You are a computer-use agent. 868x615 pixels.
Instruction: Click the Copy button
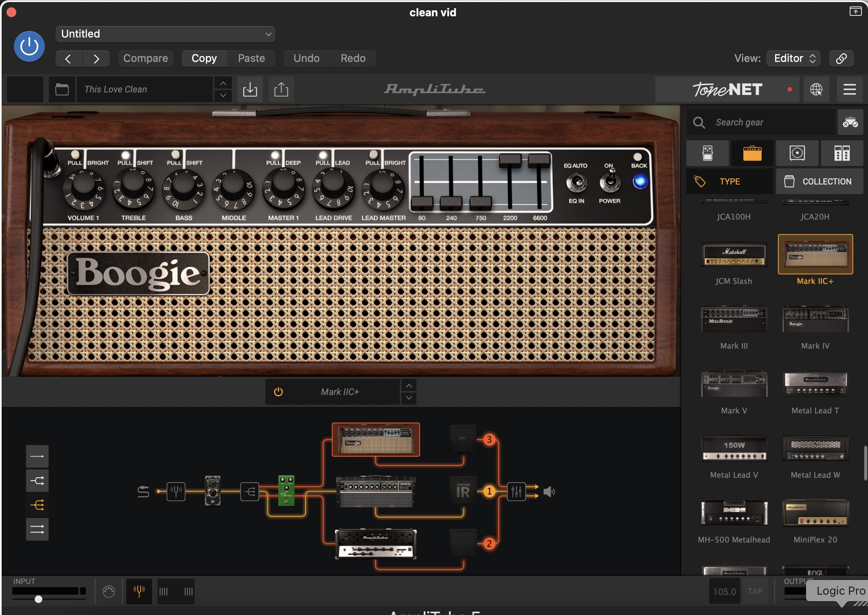point(204,58)
